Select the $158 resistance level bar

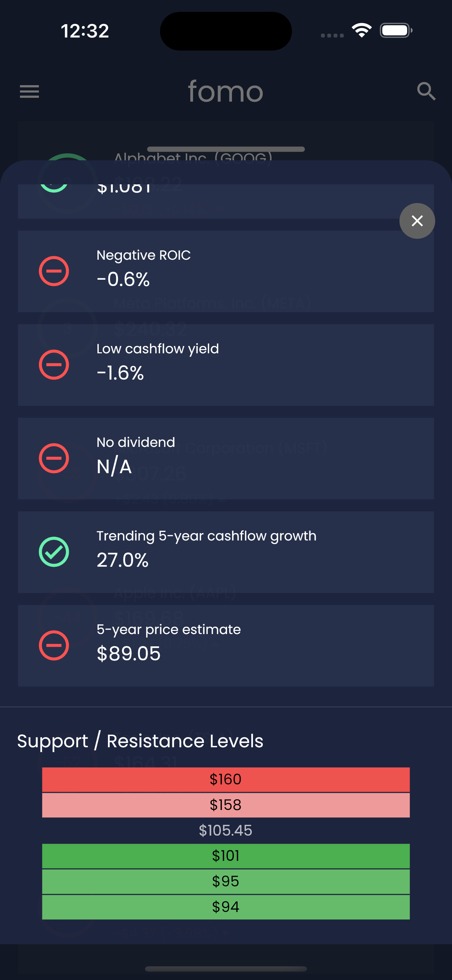[x=226, y=805]
